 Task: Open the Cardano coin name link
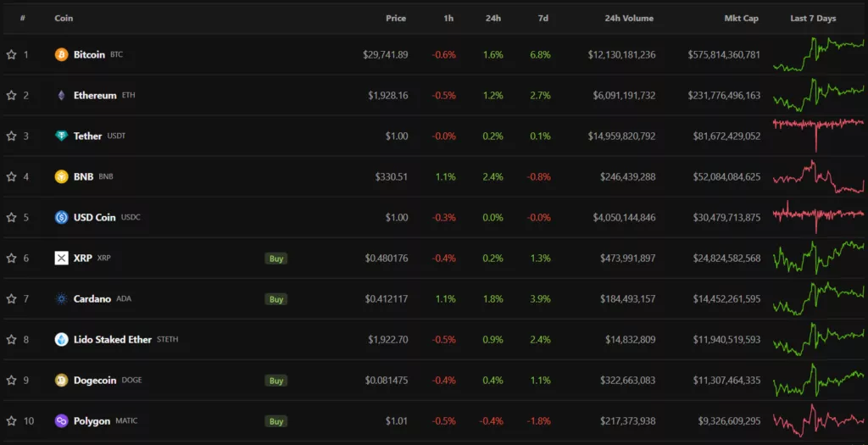(92, 299)
